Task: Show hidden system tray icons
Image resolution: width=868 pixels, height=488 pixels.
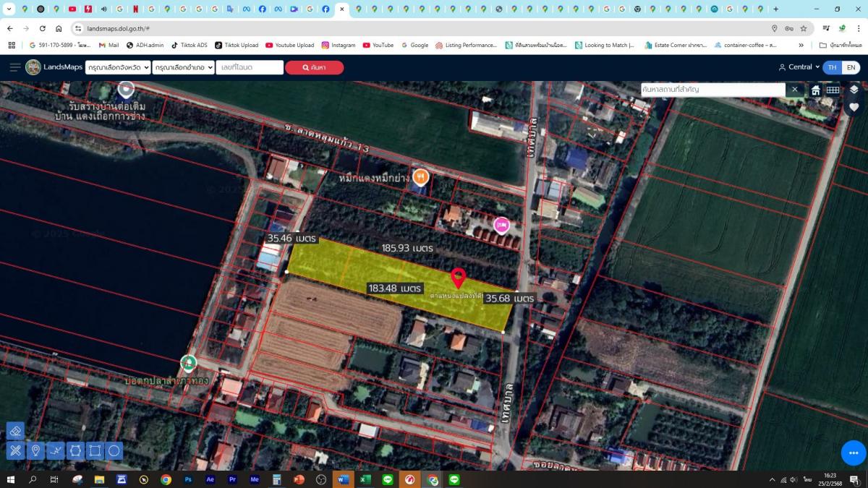Action: (x=773, y=479)
